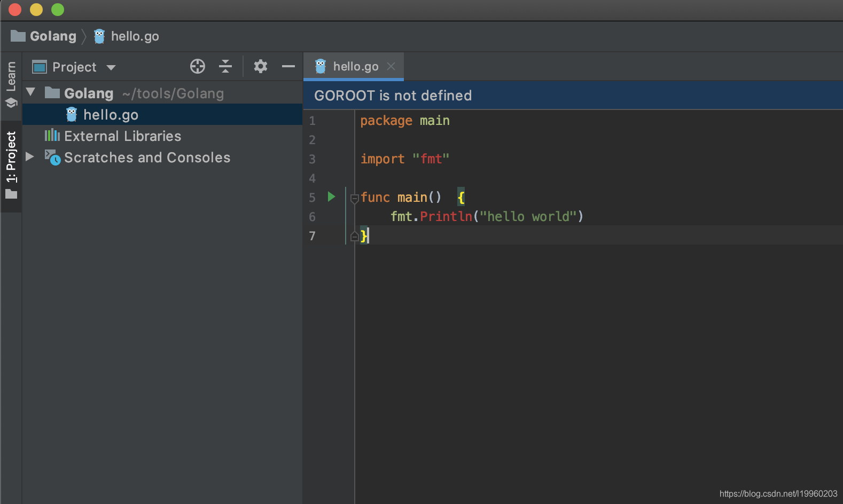Toggle the 1: Project side tab
This screenshot has width=843, height=504.
(11, 166)
